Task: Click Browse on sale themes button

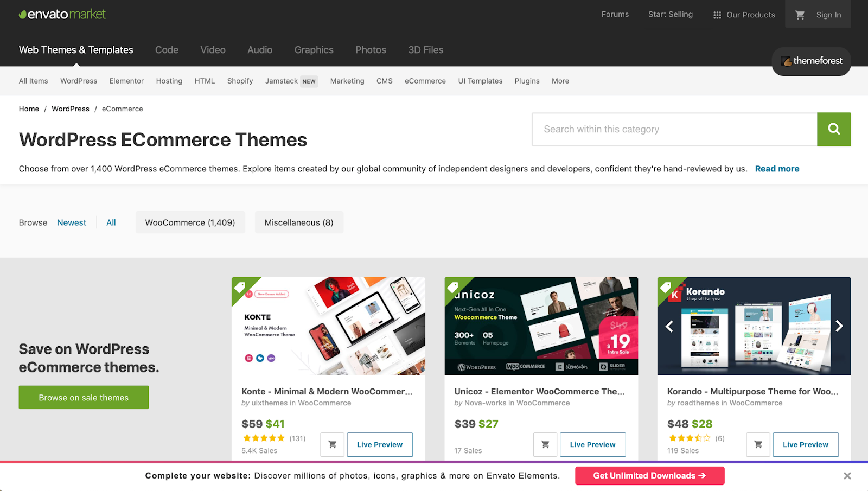Action: (84, 398)
